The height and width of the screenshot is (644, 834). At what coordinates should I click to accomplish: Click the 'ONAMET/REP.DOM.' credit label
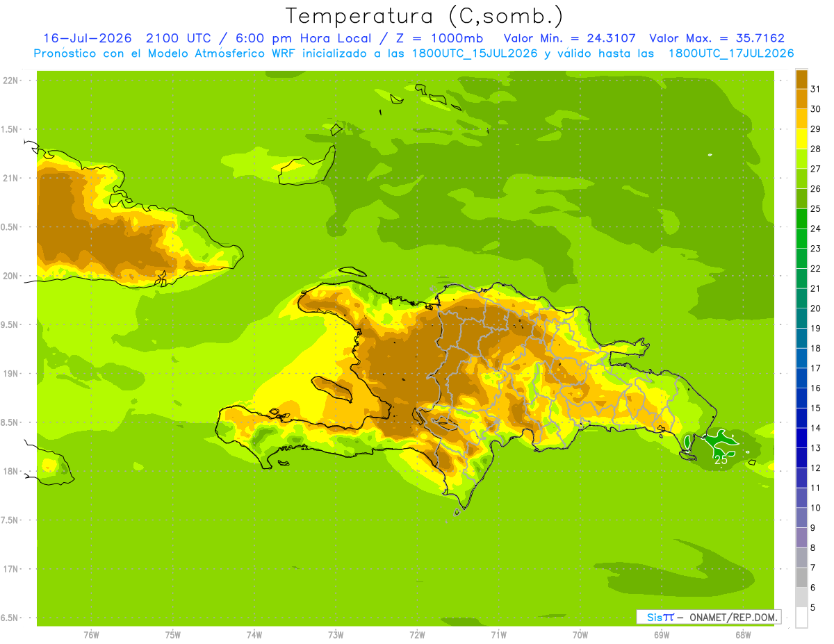click(733, 617)
